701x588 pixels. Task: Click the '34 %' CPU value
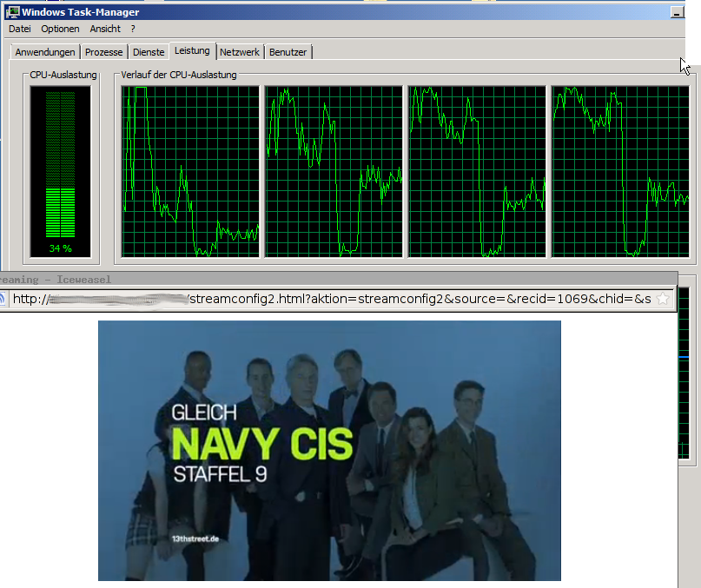60,248
